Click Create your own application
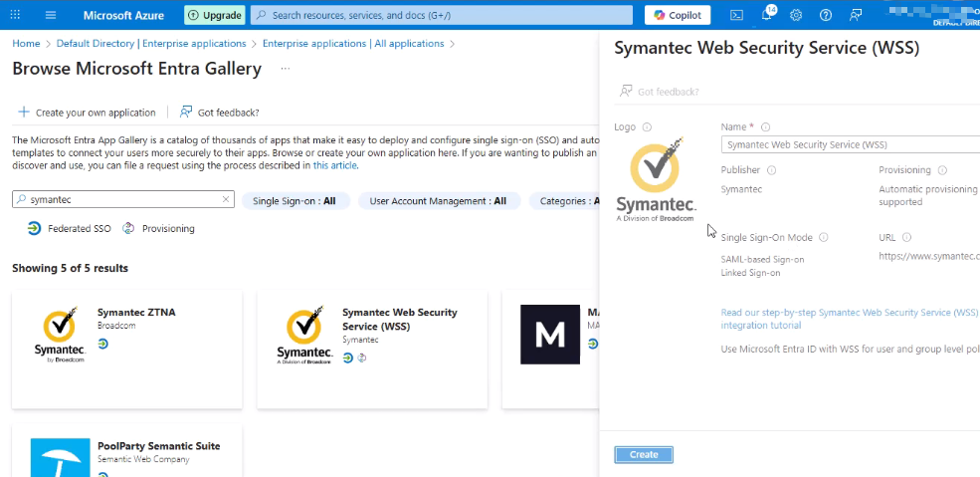980x477 pixels. [x=87, y=113]
